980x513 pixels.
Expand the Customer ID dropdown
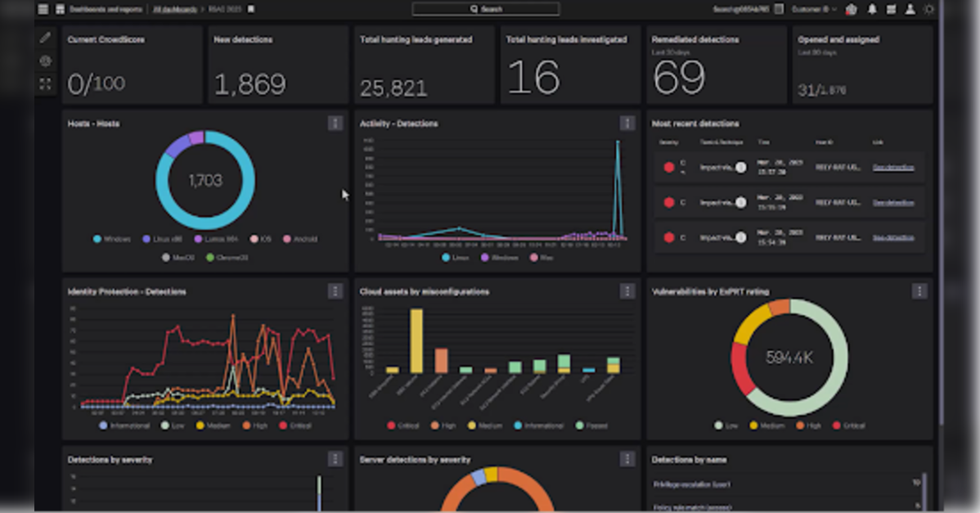814,9
